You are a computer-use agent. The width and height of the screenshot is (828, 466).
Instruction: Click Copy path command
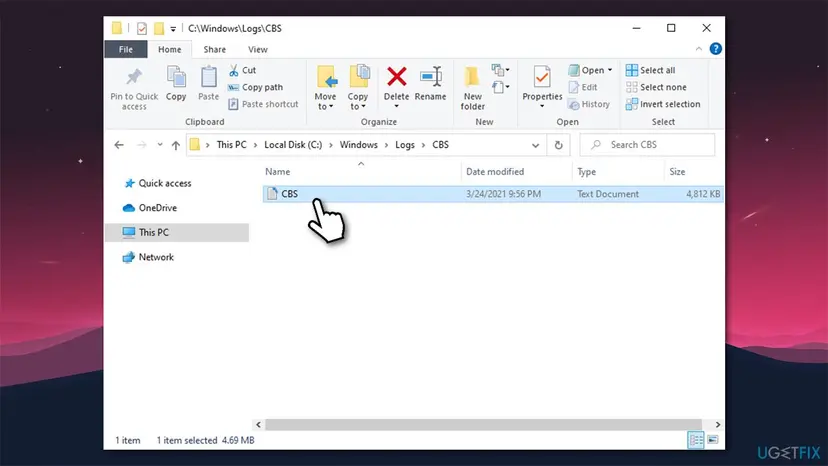tap(256, 87)
